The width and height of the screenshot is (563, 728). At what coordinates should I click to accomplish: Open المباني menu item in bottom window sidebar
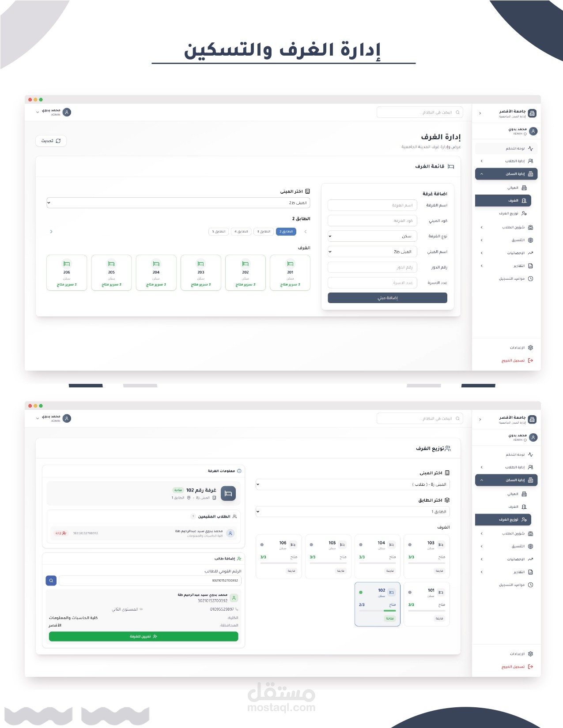(503, 494)
